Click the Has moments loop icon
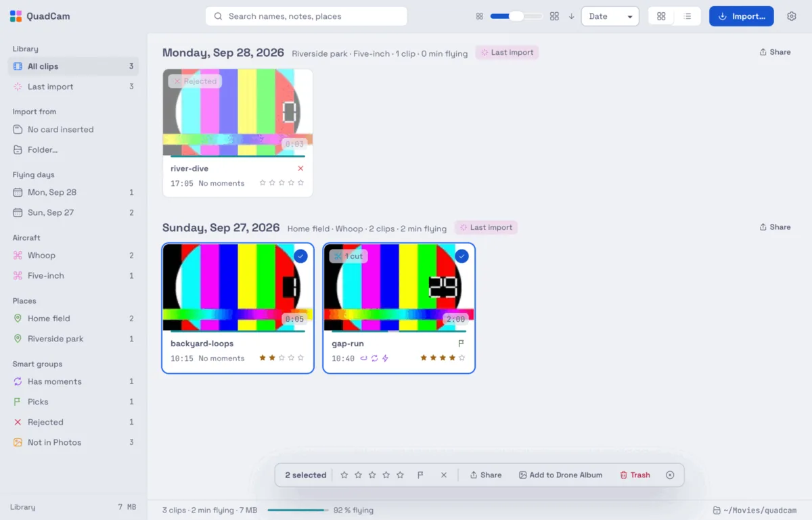The image size is (812, 520). [18, 381]
